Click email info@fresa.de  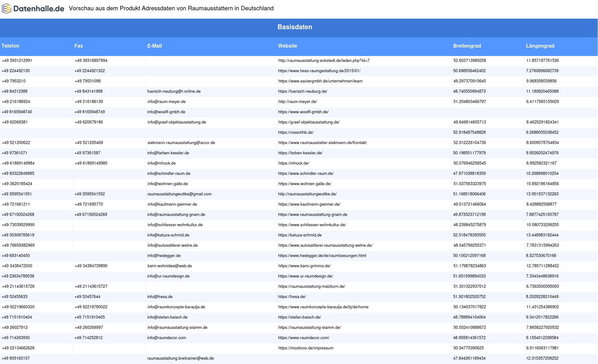pyautogui.click(x=160, y=297)
